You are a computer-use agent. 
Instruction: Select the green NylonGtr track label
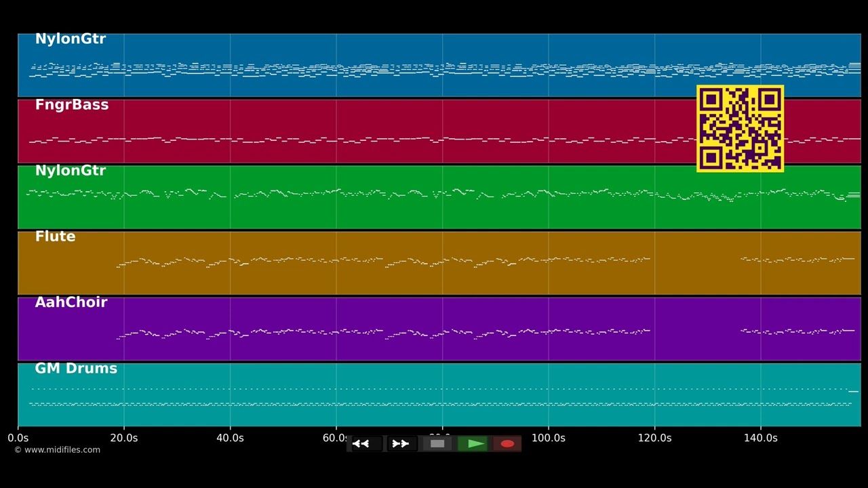pos(70,171)
